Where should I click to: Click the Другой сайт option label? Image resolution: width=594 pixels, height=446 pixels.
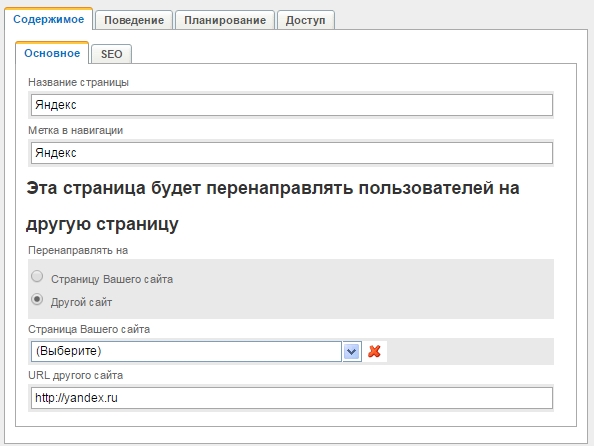pyautogui.click(x=81, y=302)
